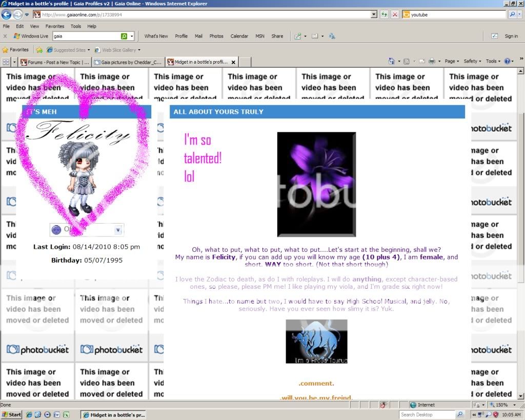This screenshot has width=525, height=420.
Task: Stop loading with the red X icon
Action: click(x=395, y=15)
